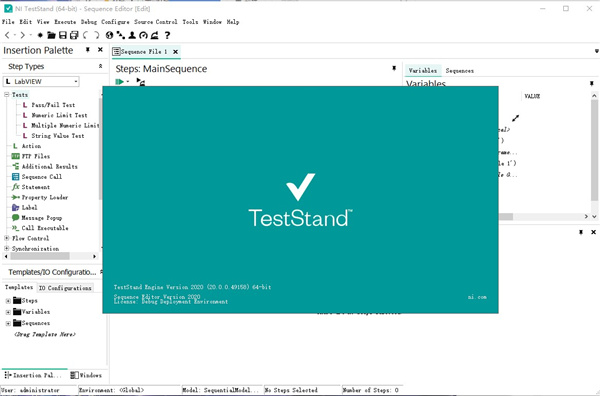Open the document tab list dropdown at far right
This screenshot has height=396, width=600.
596,51
